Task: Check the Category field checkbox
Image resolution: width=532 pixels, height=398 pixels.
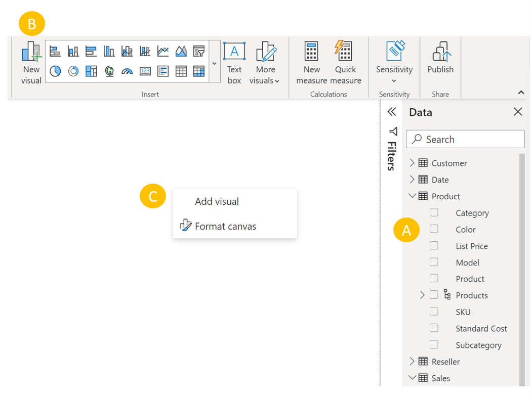Action: (x=434, y=212)
